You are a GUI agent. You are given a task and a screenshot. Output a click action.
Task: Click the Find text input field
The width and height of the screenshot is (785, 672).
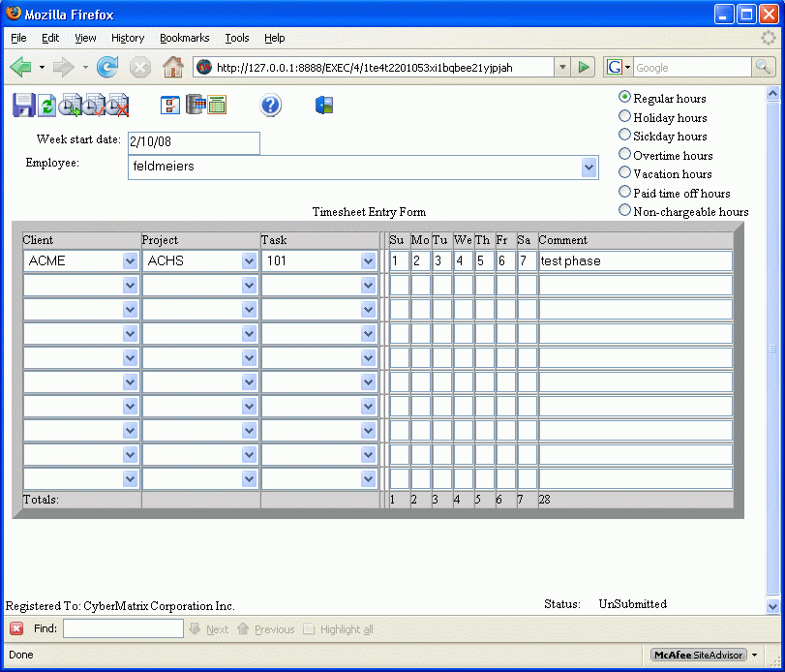(x=123, y=628)
